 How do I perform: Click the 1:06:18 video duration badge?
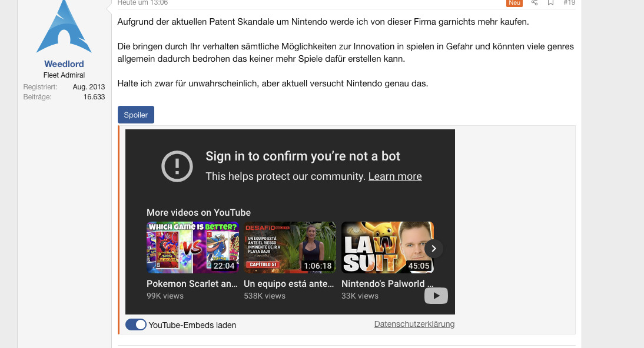pos(318,266)
